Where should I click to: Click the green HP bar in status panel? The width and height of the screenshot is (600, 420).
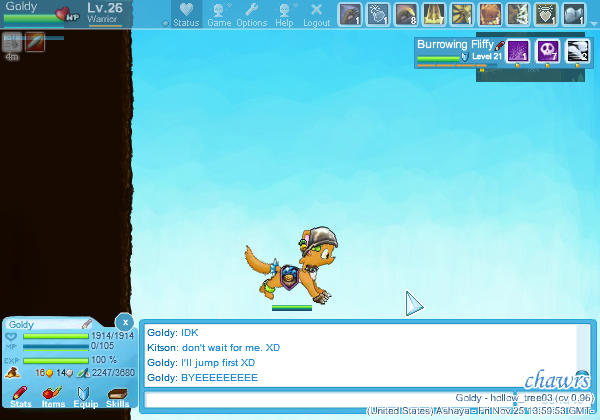(x=77, y=337)
